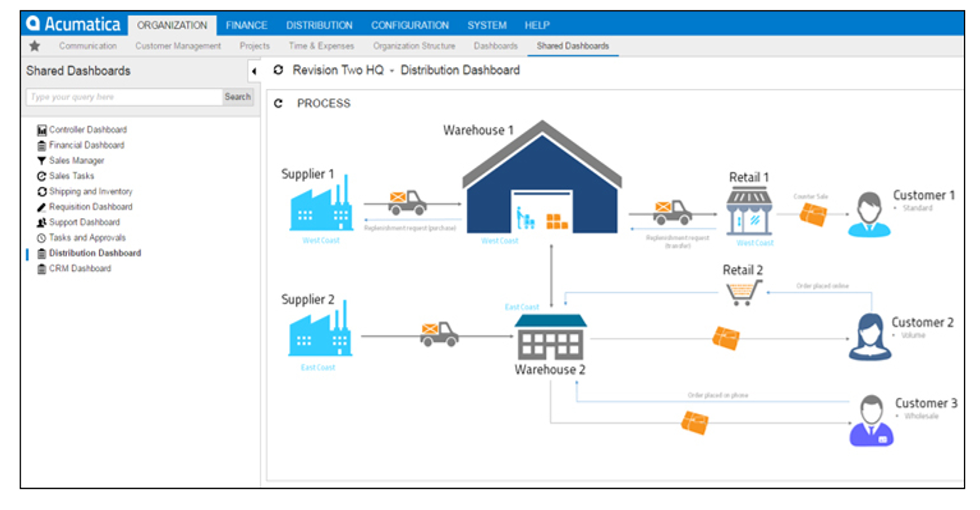
Task: Click the Customer 3 wholesale person icon
Action: [871, 421]
